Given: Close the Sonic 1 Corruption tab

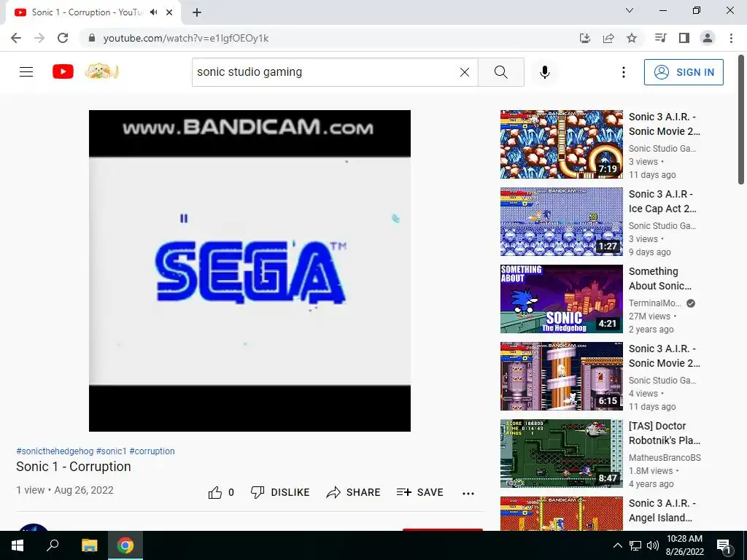Looking at the screenshot, I should tap(169, 12).
